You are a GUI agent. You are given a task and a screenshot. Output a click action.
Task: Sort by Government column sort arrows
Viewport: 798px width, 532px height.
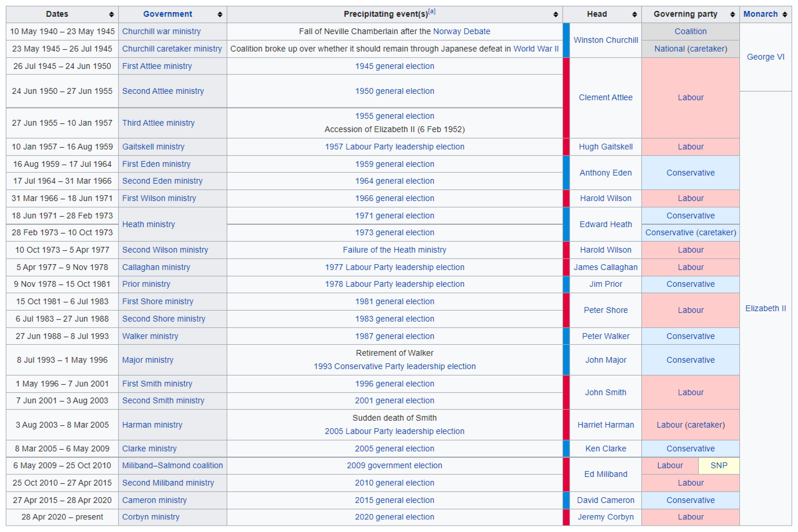click(x=220, y=14)
